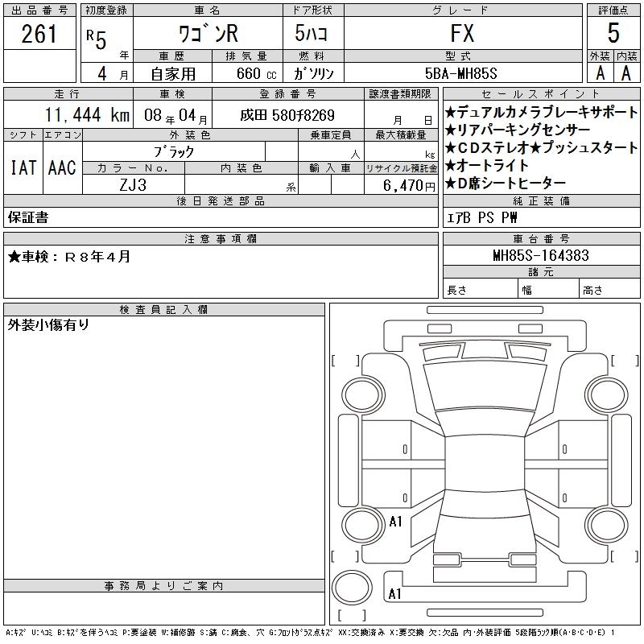Click the grade value FX

pos(462,33)
